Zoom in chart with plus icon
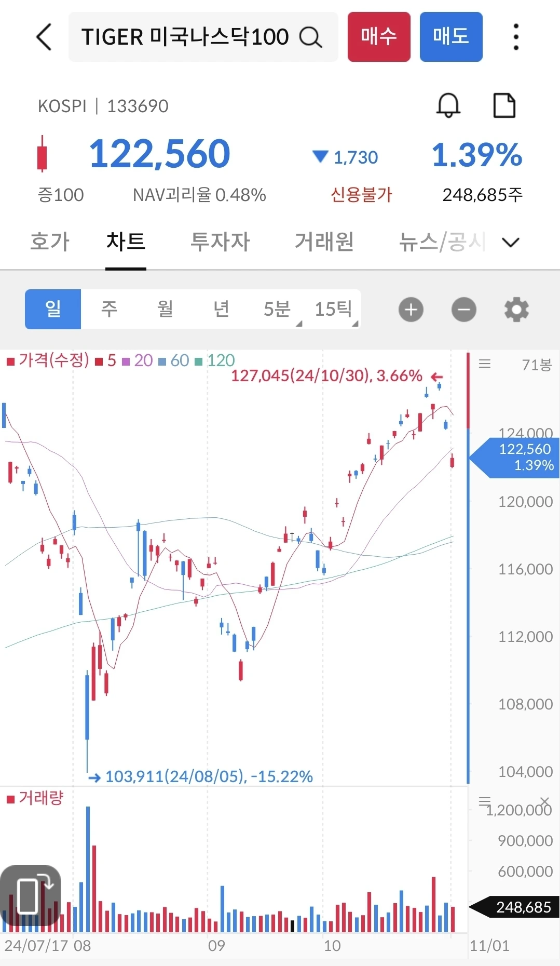The width and height of the screenshot is (560, 966). (x=411, y=310)
